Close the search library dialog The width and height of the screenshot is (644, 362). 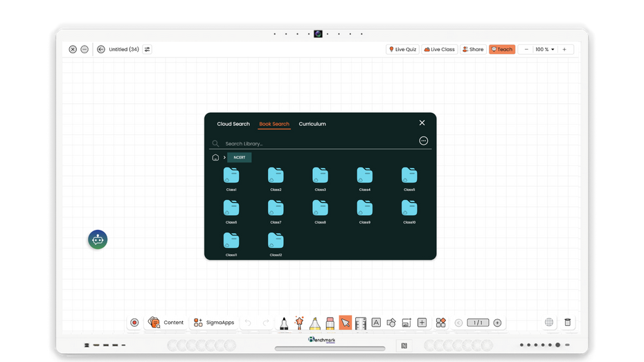pos(422,123)
